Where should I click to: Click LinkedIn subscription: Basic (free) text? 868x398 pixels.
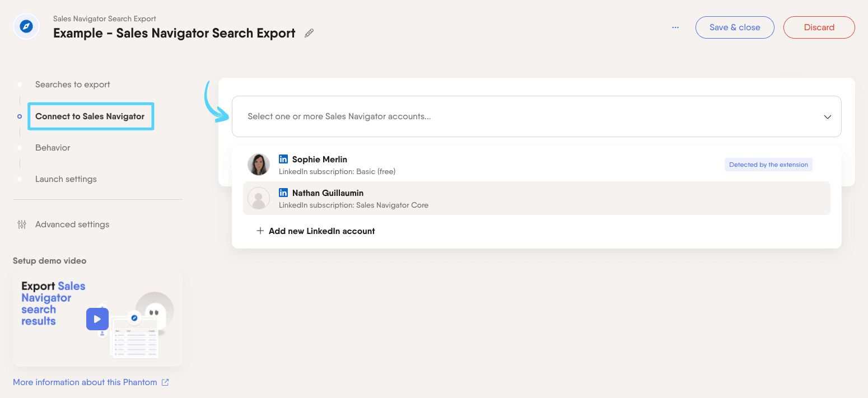(x=337, y=171)
